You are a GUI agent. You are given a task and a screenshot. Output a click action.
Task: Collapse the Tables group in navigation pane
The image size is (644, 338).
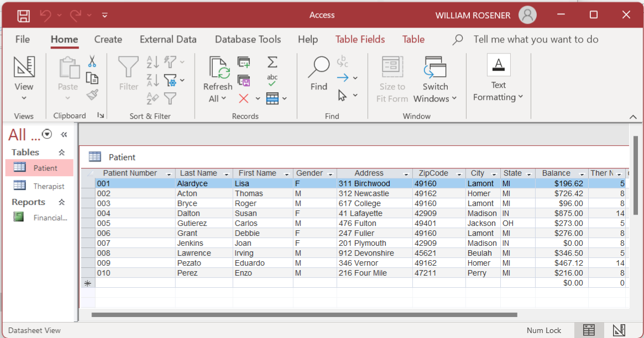62,152
